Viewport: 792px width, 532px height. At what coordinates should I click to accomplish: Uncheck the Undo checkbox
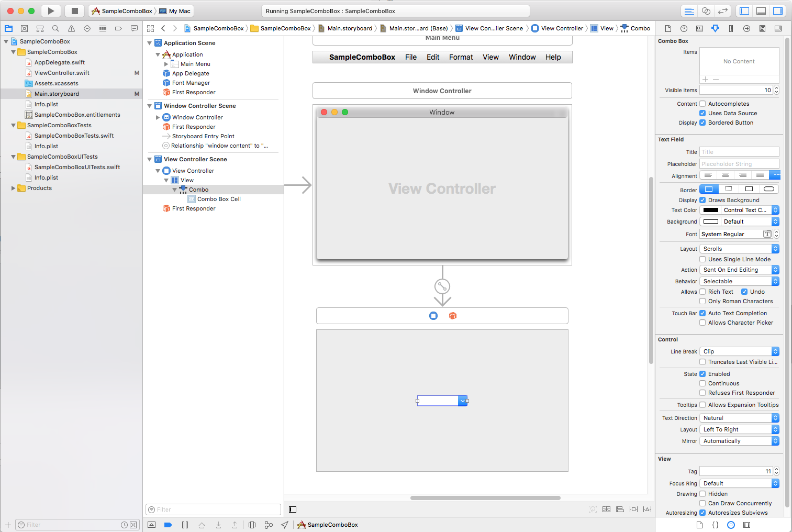pos(744,292)
